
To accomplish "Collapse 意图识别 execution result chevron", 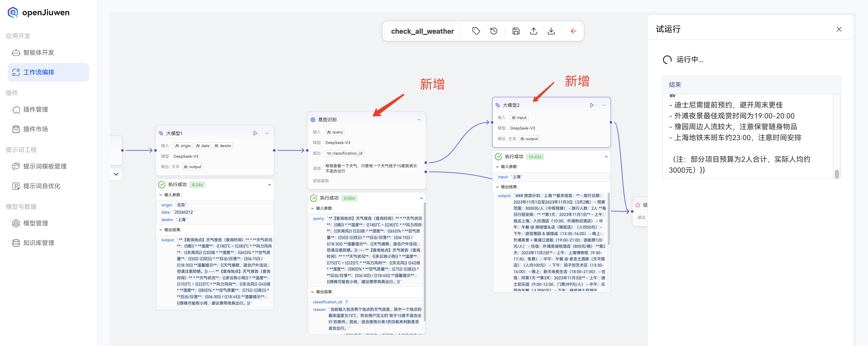I will click(x=421, y=198).
